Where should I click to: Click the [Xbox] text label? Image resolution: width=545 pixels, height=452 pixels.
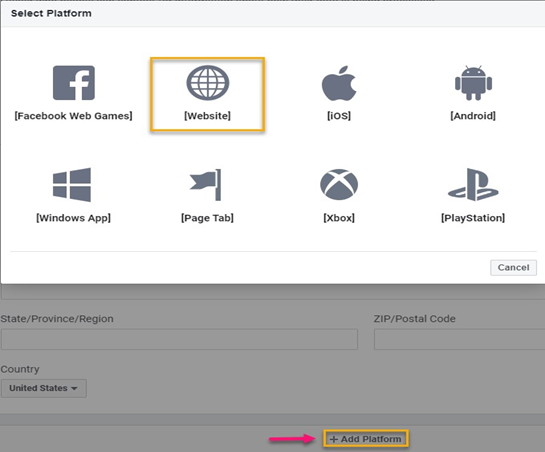[x=339, y=218]
